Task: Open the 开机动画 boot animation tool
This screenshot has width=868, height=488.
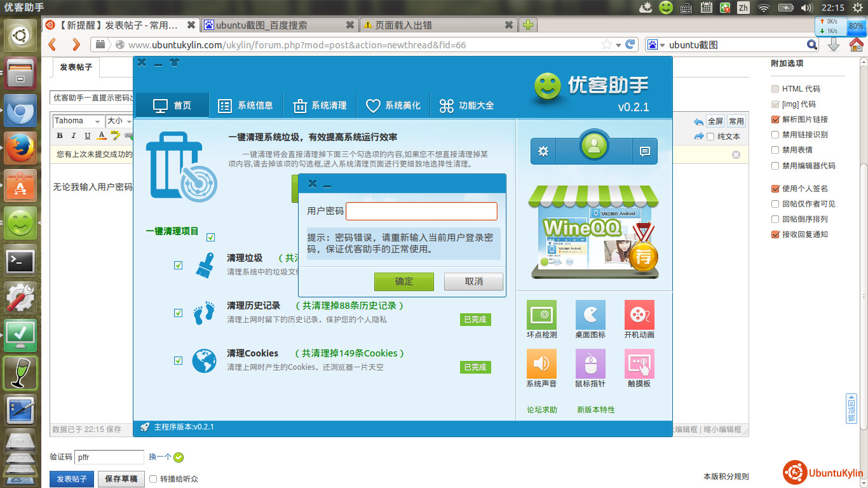Action: pyautogui.click(x=639, y=315)
